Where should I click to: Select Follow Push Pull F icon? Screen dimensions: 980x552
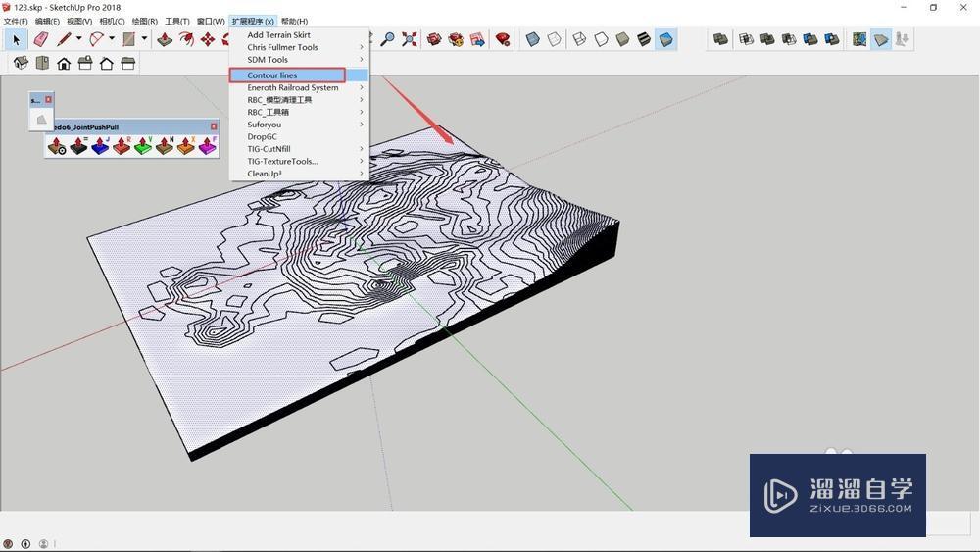[207, 146]
